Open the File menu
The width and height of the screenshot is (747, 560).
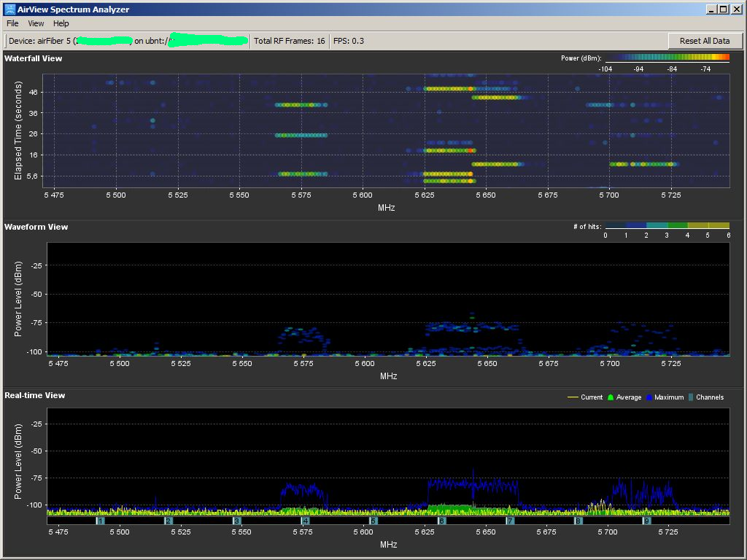pos(12,23)
